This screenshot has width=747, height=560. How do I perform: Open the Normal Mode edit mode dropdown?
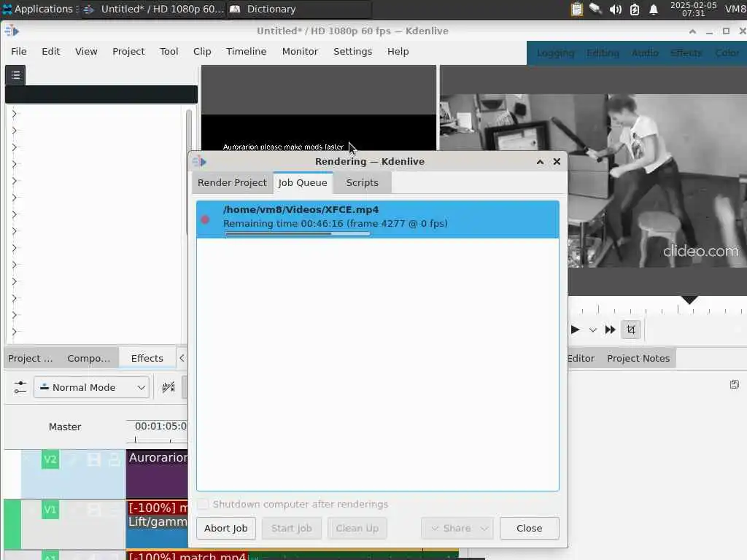(x=91, y=387)
